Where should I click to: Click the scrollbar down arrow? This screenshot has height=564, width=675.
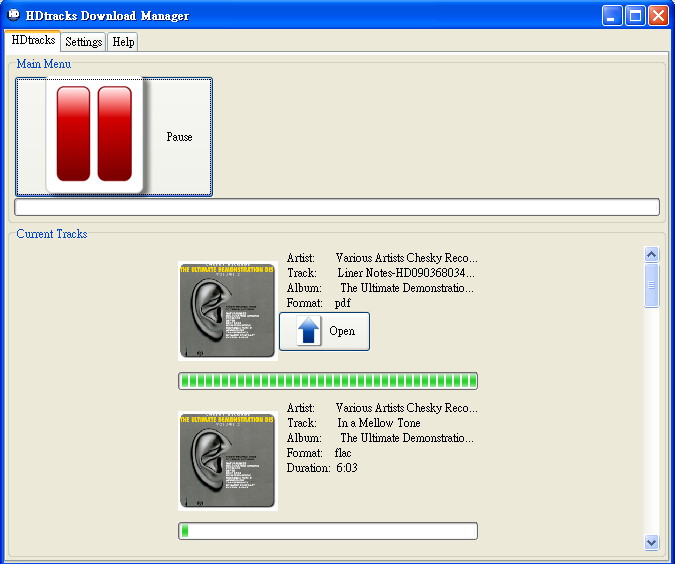point(651,542)
